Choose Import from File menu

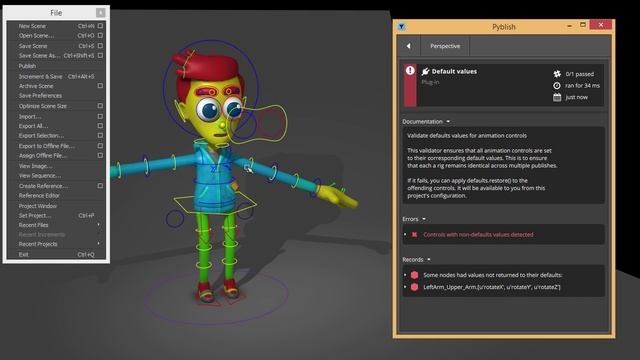(x=30, y=116)
